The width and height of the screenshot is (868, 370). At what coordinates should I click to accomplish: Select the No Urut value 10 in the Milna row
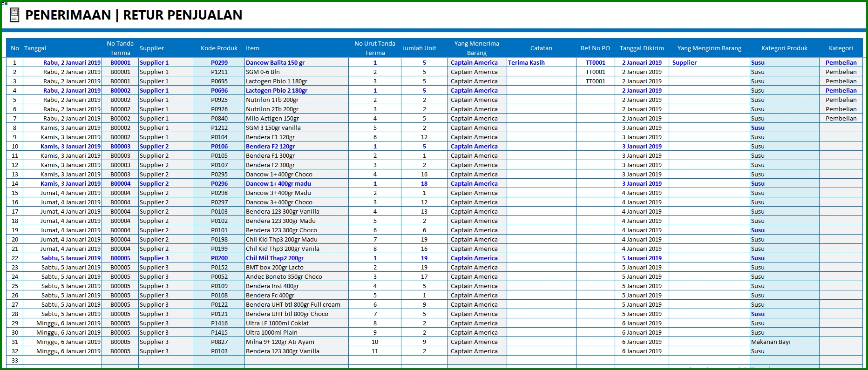point(375,342)
